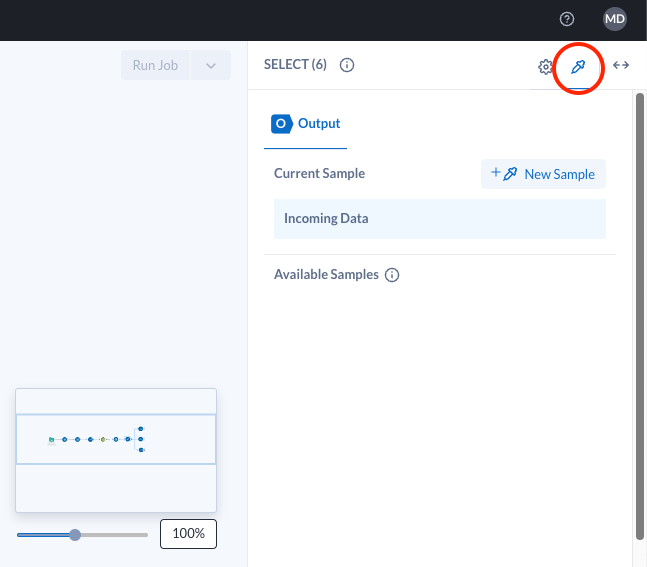This screenshot has height=567, width=647.
Task: Open the help question mark icon
Action: [x=567, y=19]
